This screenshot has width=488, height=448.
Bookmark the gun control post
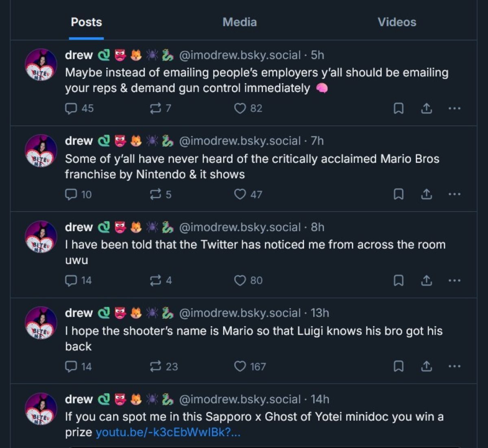click(x=399, y=108)
